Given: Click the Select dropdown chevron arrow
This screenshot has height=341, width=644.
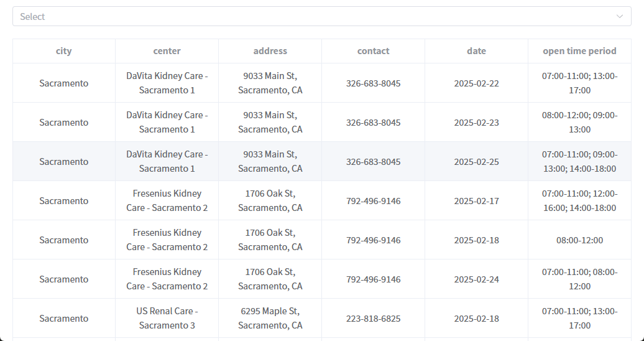Looking at the screenshot, I should click(619, 16).
